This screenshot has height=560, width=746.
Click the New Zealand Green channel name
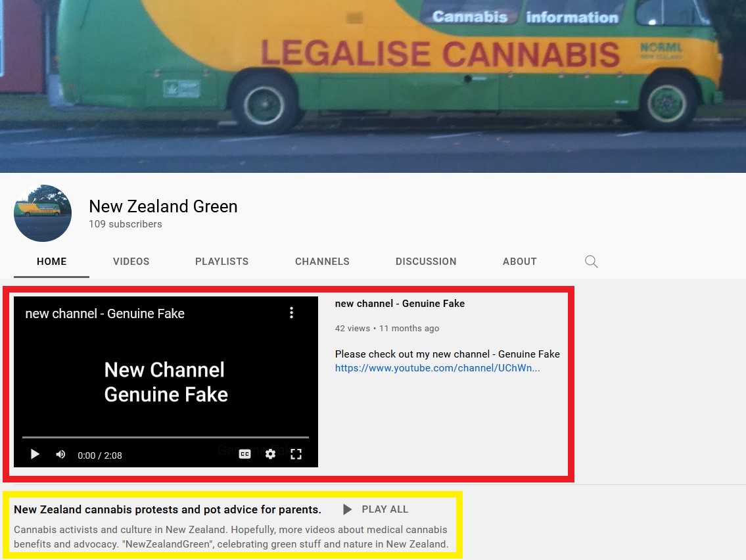click(163, 206)
